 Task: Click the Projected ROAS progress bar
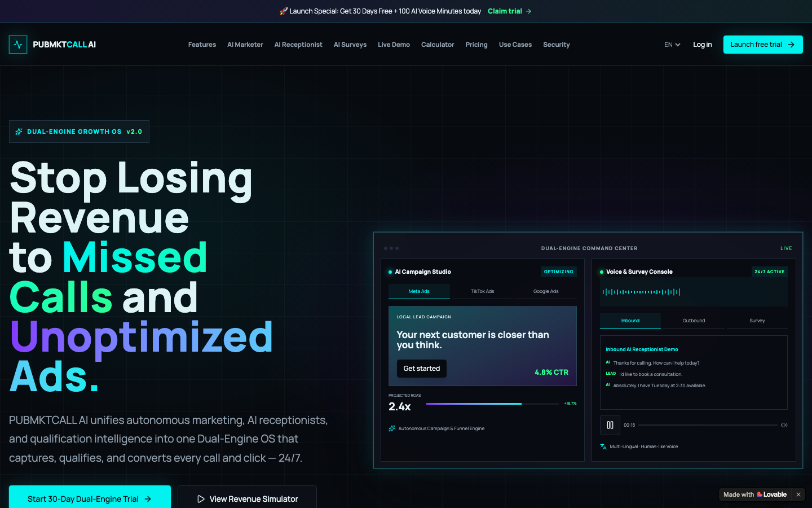(492, 404)
